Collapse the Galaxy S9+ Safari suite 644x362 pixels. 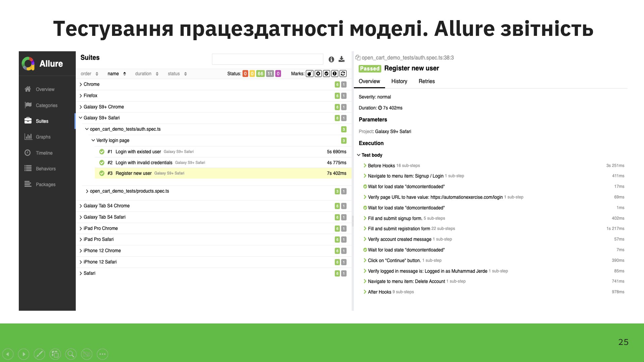tap(81, 118)
